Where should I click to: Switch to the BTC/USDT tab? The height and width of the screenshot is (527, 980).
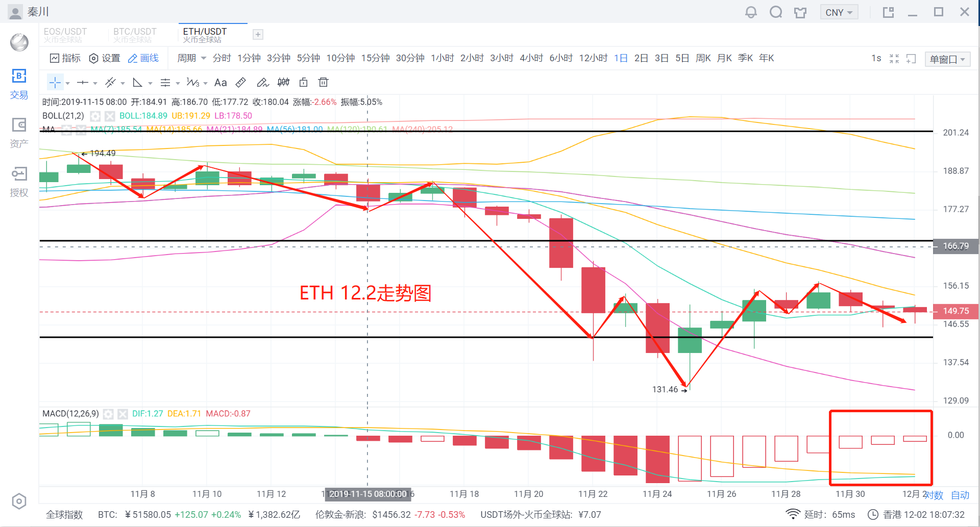pos(135,35)
